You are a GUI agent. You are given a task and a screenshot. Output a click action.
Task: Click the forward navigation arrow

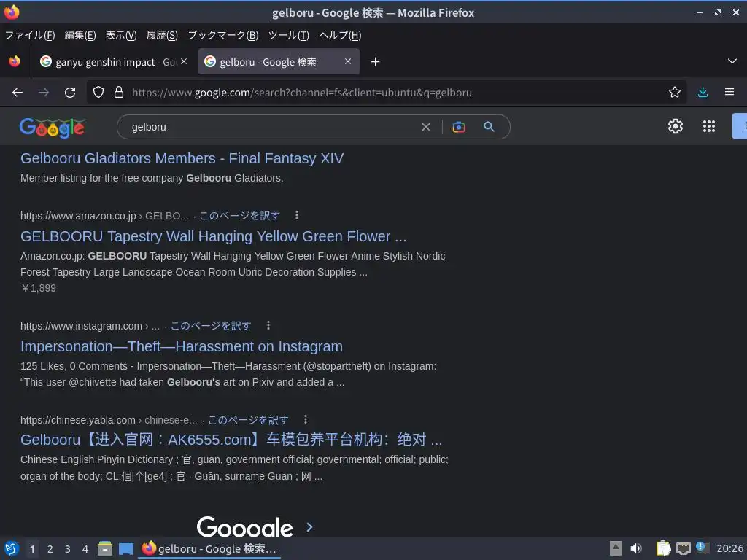[43, 93]
